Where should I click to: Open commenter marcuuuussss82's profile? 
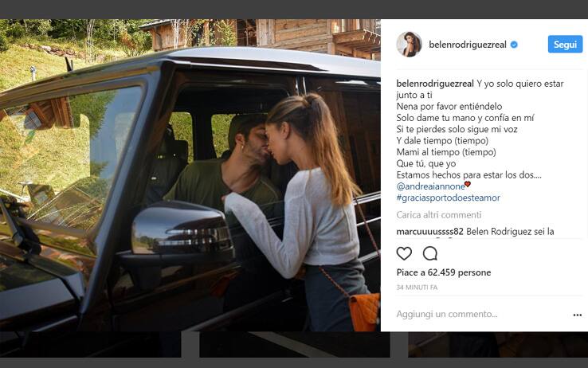click(x=429, y=232)
